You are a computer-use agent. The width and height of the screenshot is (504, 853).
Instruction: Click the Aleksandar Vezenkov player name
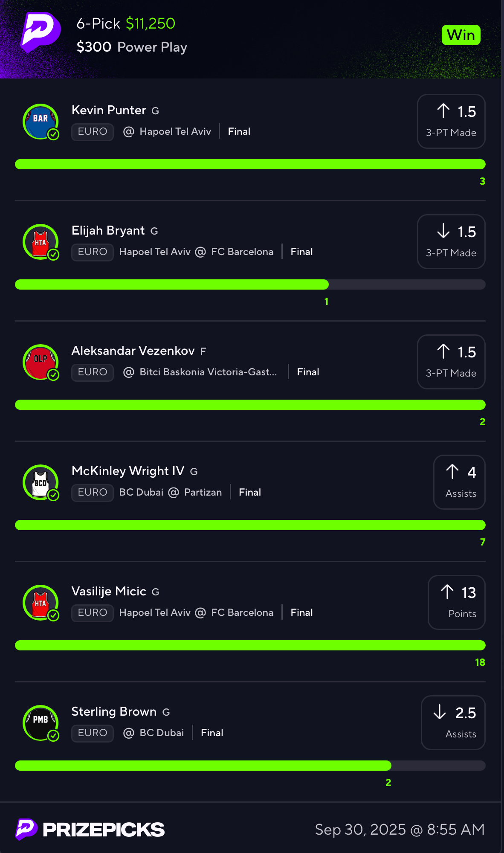pyautogui.click(x=133, y=351)
